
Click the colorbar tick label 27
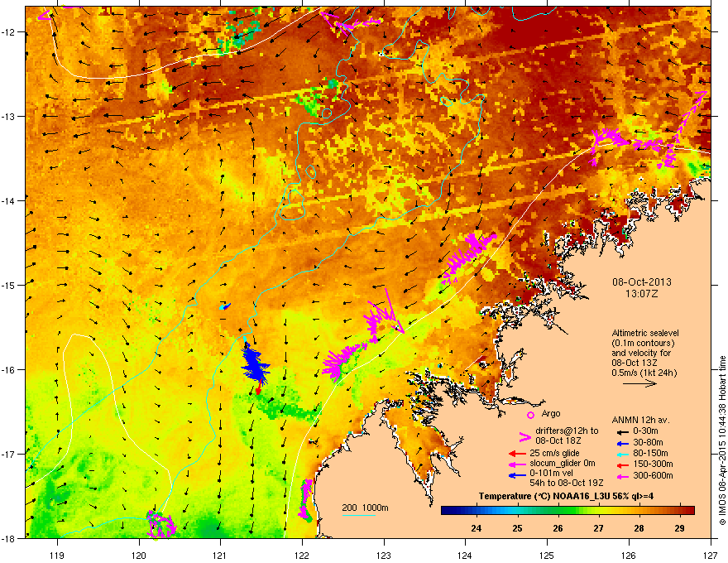(x=598, y=528)
